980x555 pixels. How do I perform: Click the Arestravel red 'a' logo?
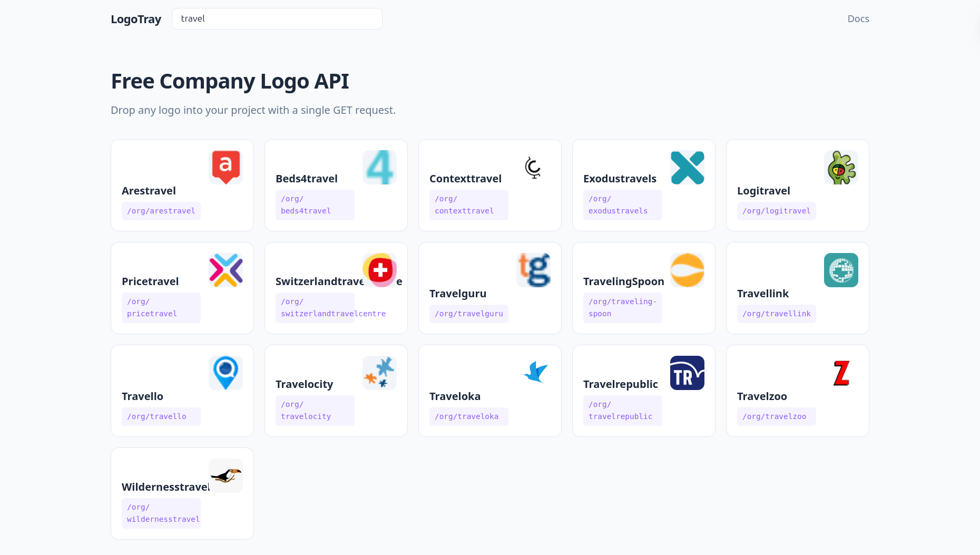pos(226,167)
